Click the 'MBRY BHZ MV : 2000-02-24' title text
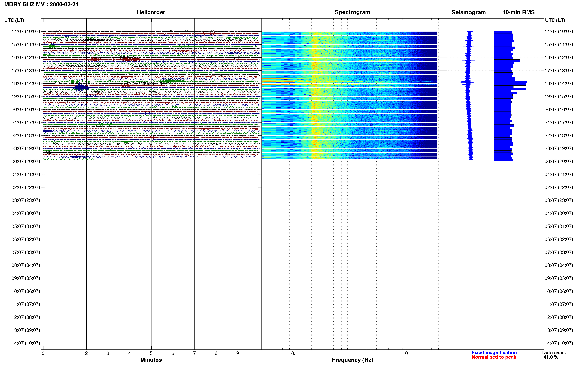588x368 pixels. click(x=41, y=4)
